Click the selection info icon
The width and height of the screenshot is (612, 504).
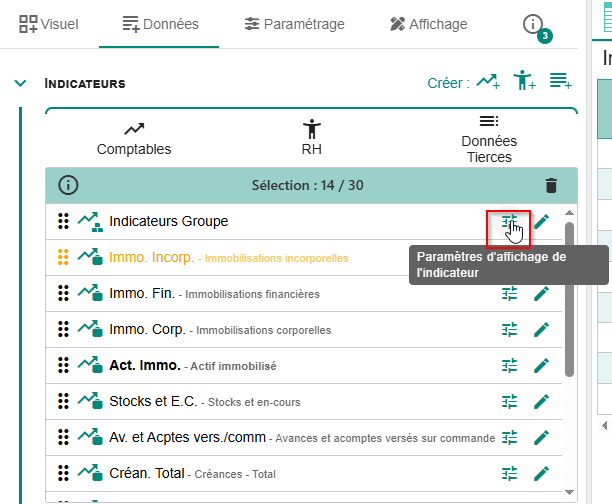click(68, 185)
